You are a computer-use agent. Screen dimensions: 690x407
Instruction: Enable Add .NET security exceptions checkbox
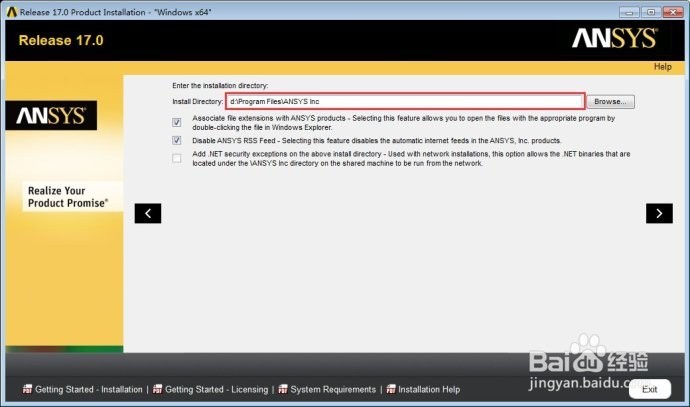click(x=176, y=158)
